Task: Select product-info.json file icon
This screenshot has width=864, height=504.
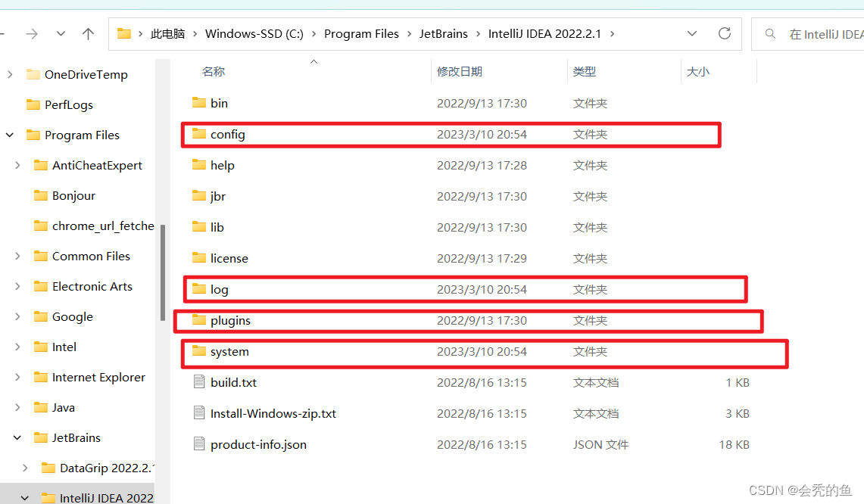Action: click(199, 443)
